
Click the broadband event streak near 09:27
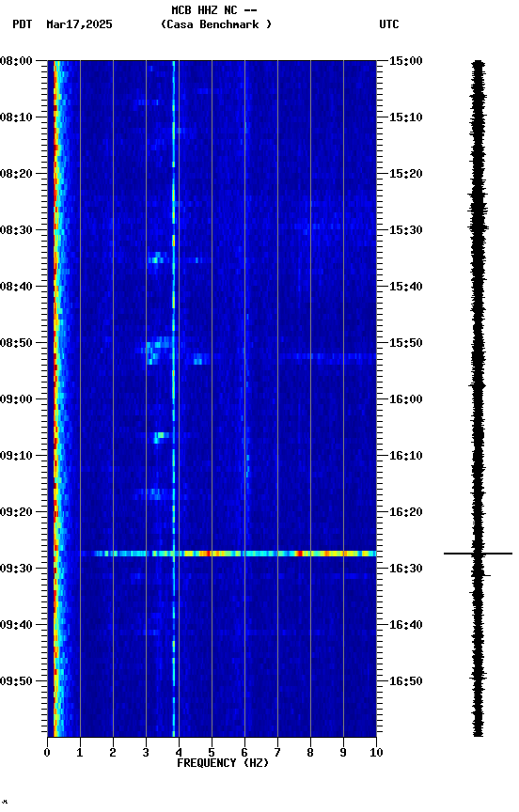[228, 554]
